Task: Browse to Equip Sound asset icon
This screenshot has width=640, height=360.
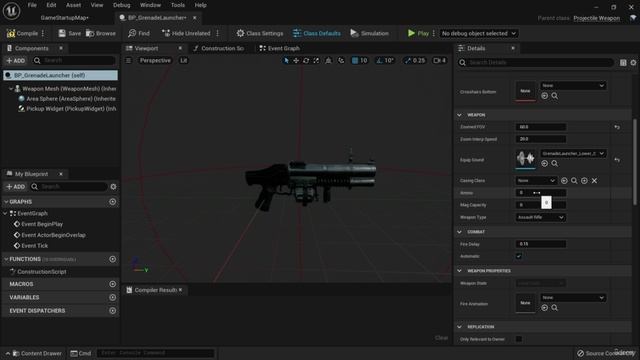Action: tap(554, 163)
